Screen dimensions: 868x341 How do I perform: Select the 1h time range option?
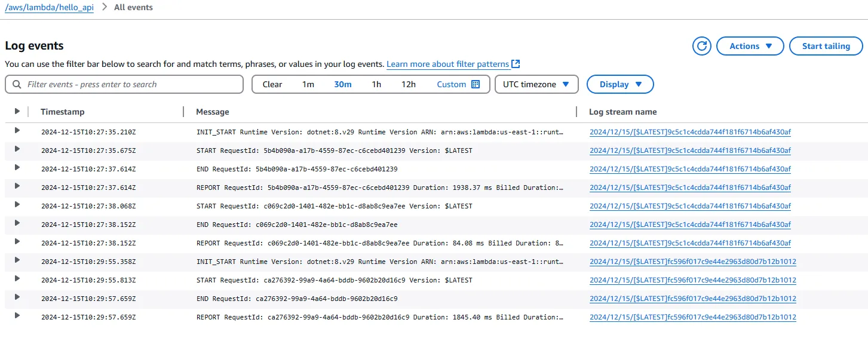point(376,84)
